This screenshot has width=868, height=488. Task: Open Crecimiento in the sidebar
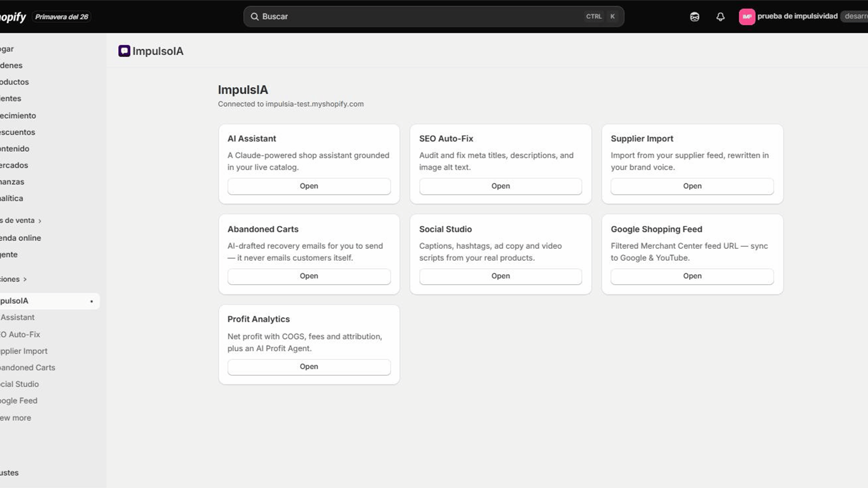[18, 115]
